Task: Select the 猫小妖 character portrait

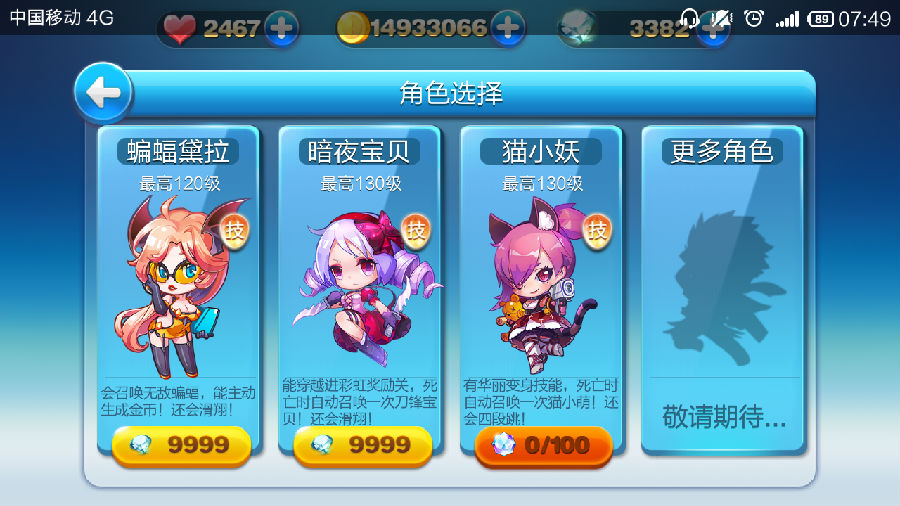Action: click(542, 284)
